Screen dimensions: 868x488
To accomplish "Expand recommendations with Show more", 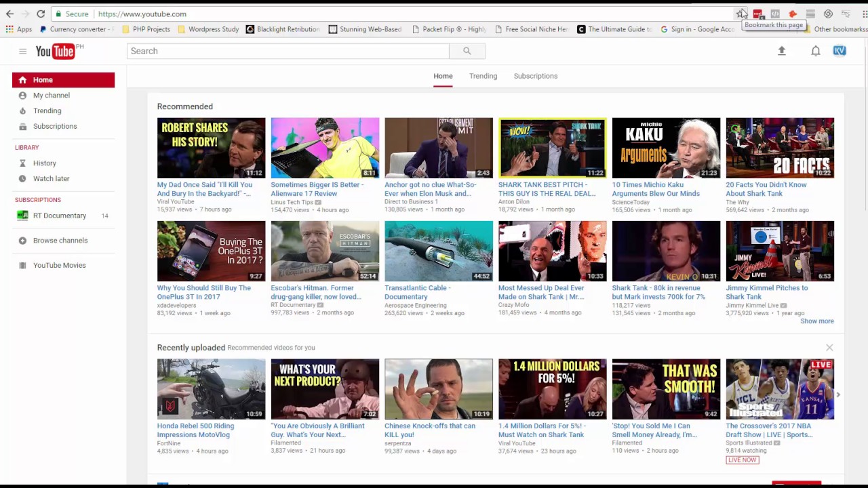I will (817, 321).
